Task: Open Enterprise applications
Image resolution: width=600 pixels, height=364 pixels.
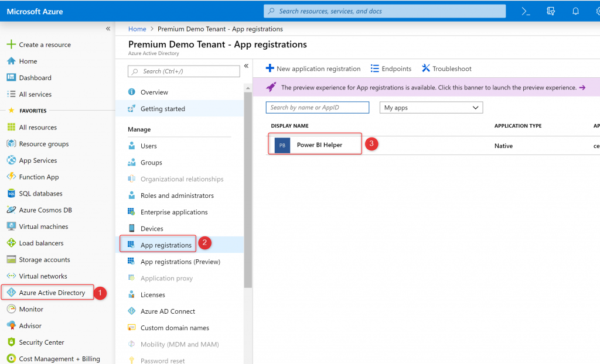Action: click(x=173, y=212)
